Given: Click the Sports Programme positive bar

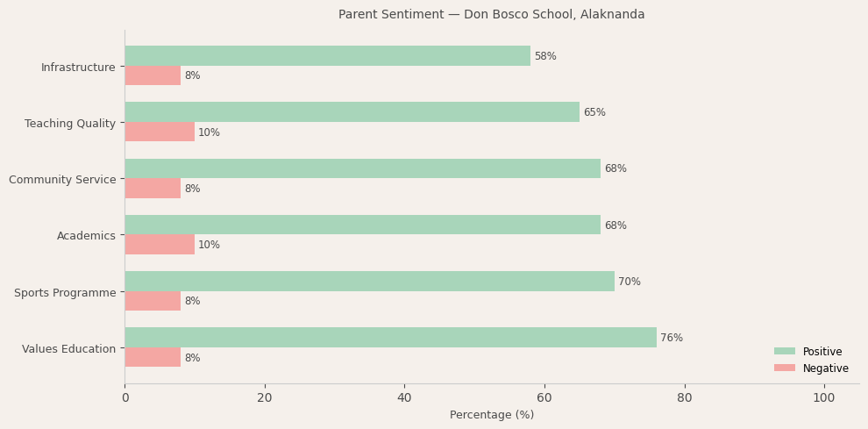Looking at the screenshot, I should click(369, 282).
